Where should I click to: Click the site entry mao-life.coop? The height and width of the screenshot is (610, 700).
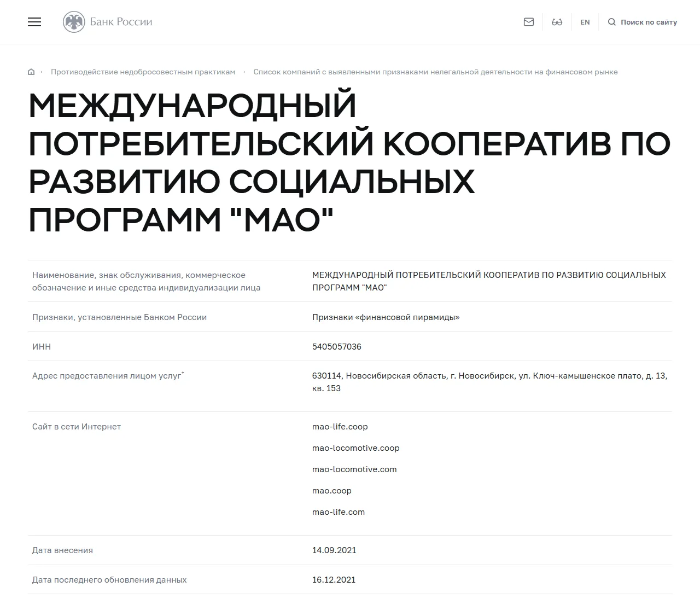tap(340, 426)
